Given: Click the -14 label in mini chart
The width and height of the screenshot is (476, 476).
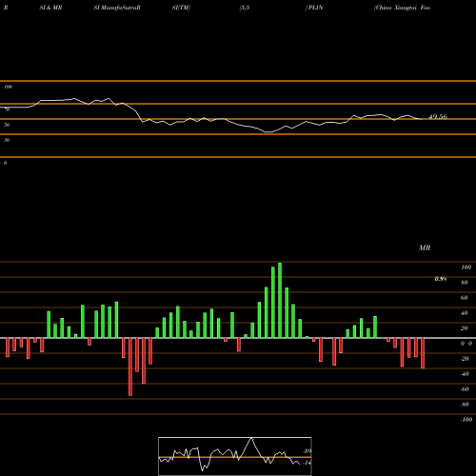Looking at the screenshot, I should pyautogui.click(x=307, y=463).
